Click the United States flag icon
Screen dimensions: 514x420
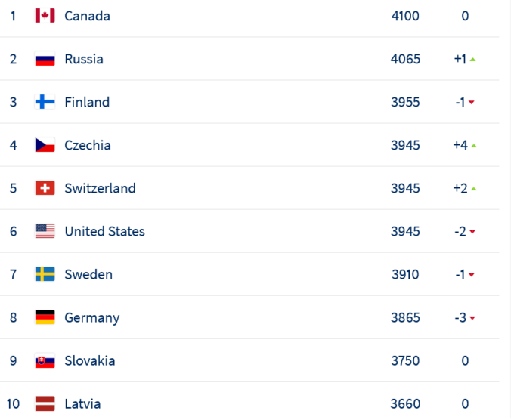pyautogui.click(x=45, y=231)
